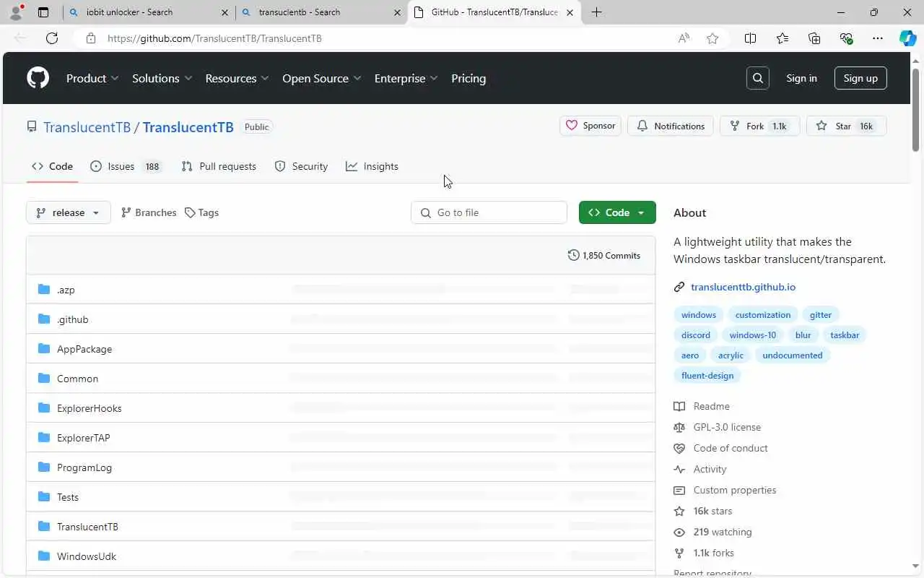Open the .azp folder icon
Image resolution: width=924 pixels, height=578 pixels.
pos(44,289)
